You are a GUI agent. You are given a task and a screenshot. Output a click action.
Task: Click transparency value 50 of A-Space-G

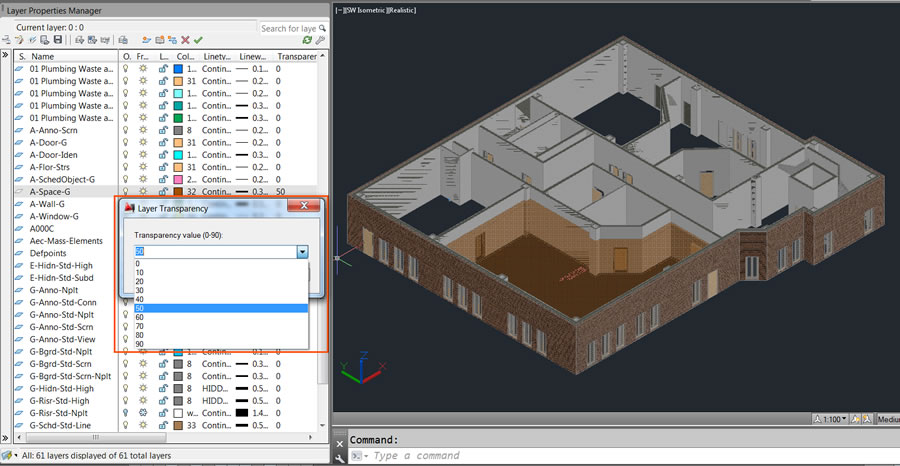[x=281, y=192]
